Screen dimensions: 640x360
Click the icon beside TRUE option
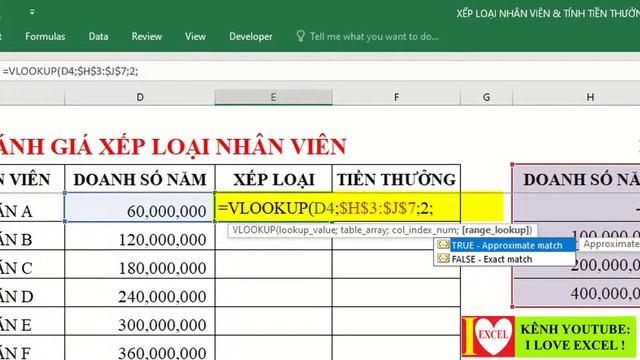tap(443, 245)
